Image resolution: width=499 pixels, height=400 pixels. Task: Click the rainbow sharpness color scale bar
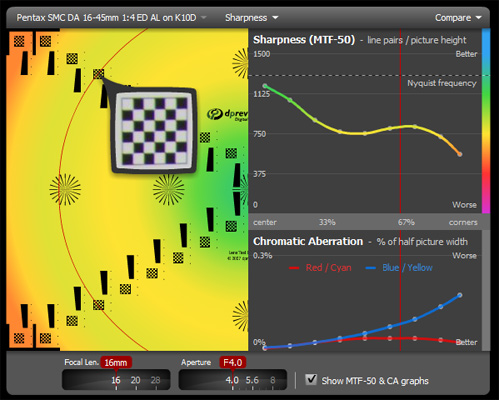tap(486, 121)
